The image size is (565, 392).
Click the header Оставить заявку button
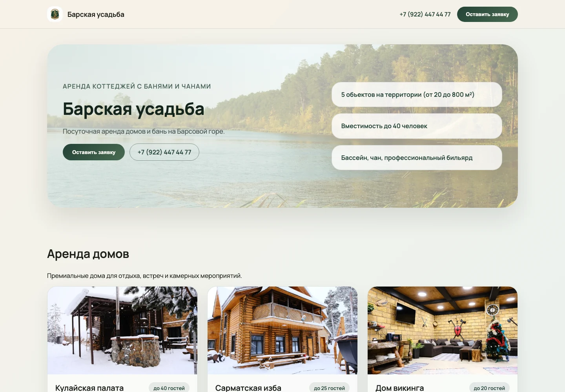pyautogui.click(x=487, y=15)
